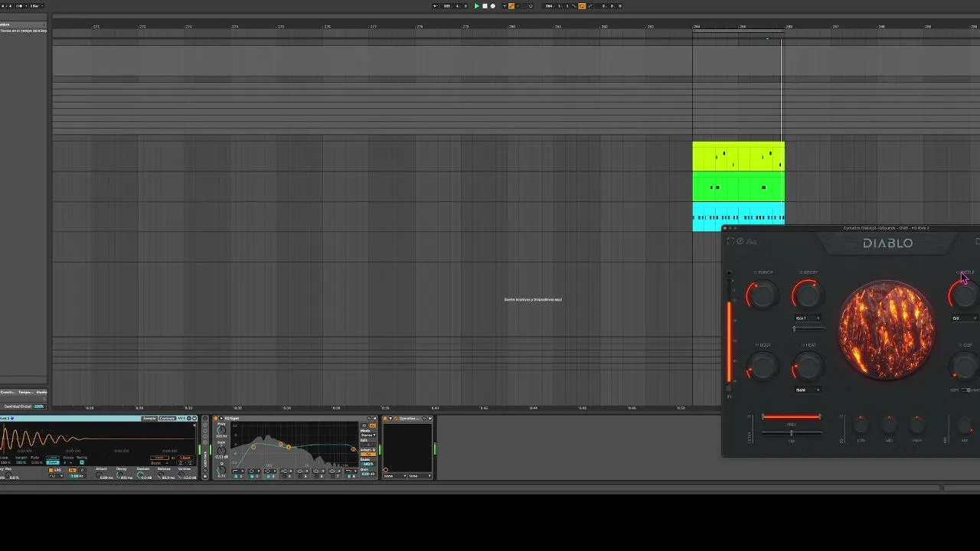The width and height of the screenshot is (980, 551).
Task: Select the yellow-green MIDI clip
Action: (x=739, y=156)
